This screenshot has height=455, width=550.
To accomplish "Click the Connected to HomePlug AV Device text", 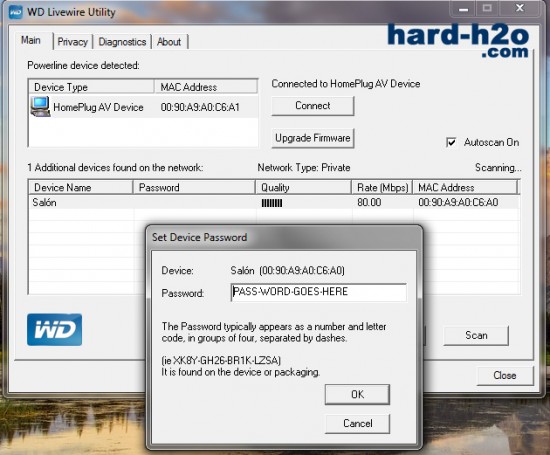I will coord(346,84).
